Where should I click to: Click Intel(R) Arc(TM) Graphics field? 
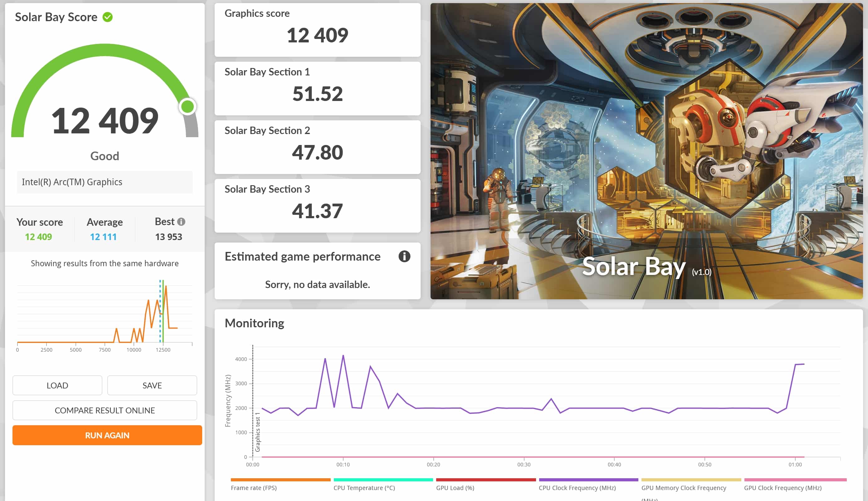pyautogui.click(x=105, y=182)
